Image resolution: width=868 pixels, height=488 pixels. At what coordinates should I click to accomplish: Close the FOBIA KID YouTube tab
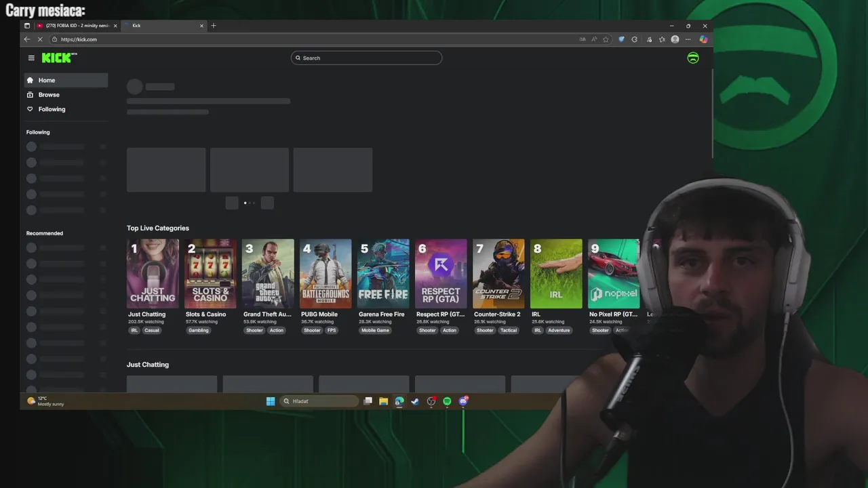tap(115, 26)
